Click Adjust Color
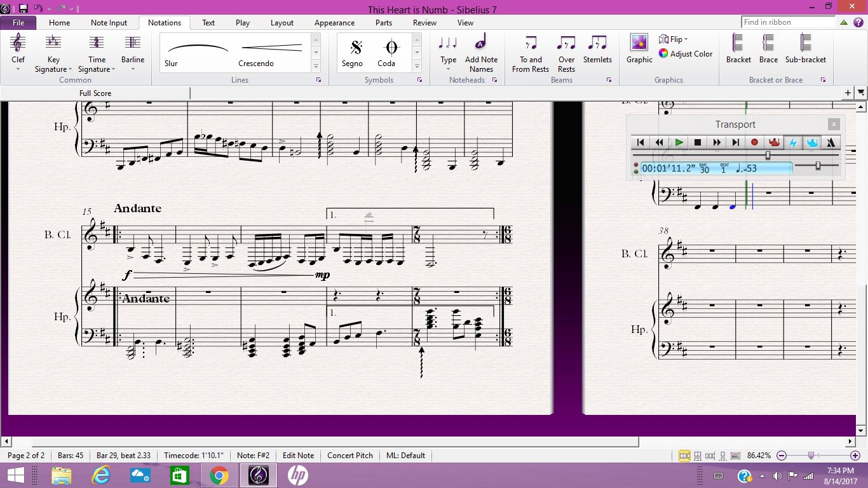 pos(686,54)
